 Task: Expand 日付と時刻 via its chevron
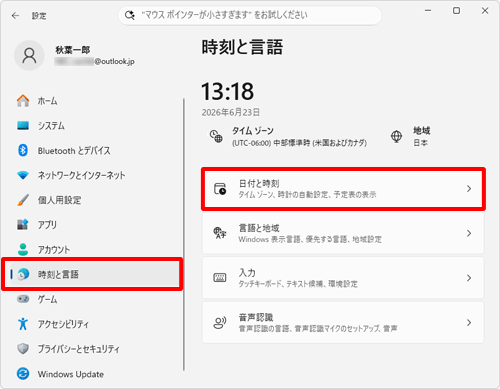[x=469, y=189]
